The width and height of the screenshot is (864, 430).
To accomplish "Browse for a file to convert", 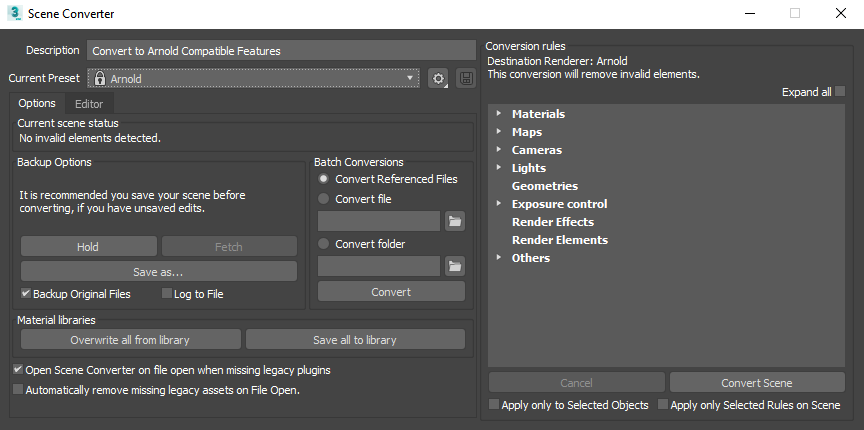I will pyautogui.click(x=455, y=221).
